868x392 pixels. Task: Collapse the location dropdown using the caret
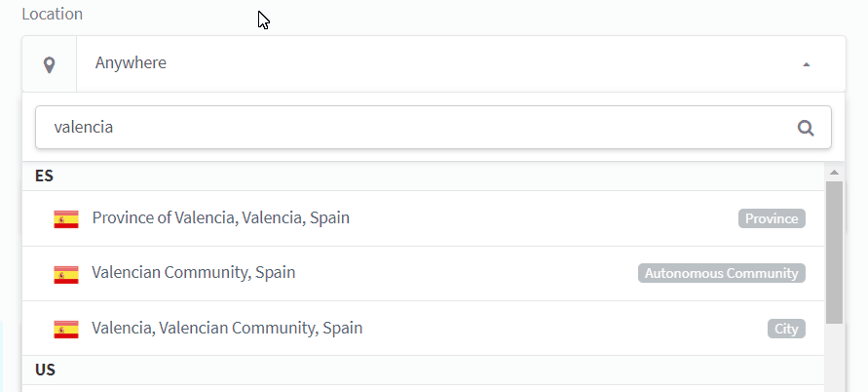(806, 64)
